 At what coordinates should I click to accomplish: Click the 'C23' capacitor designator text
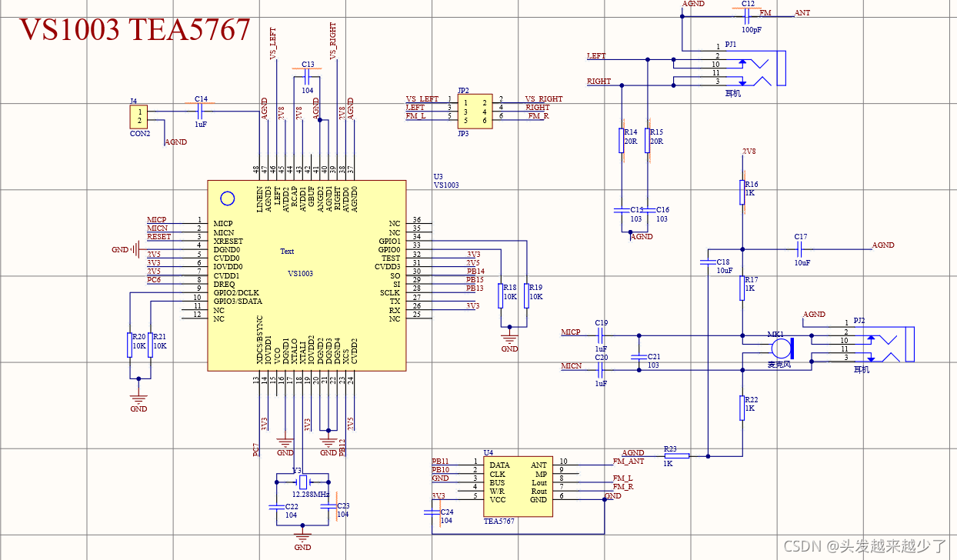tap(343, 505)
